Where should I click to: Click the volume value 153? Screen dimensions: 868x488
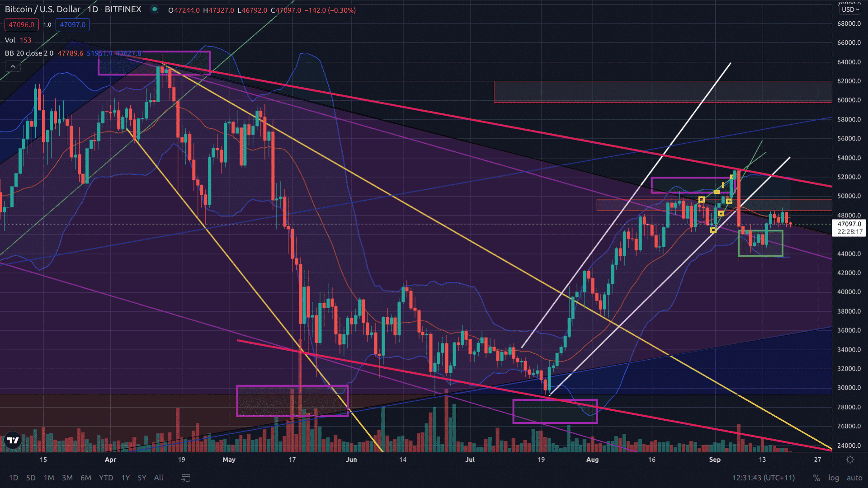pos(25,40)
